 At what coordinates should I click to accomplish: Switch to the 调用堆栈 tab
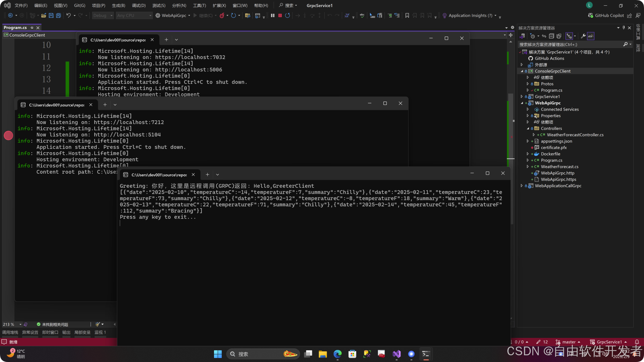pos(10,333)
